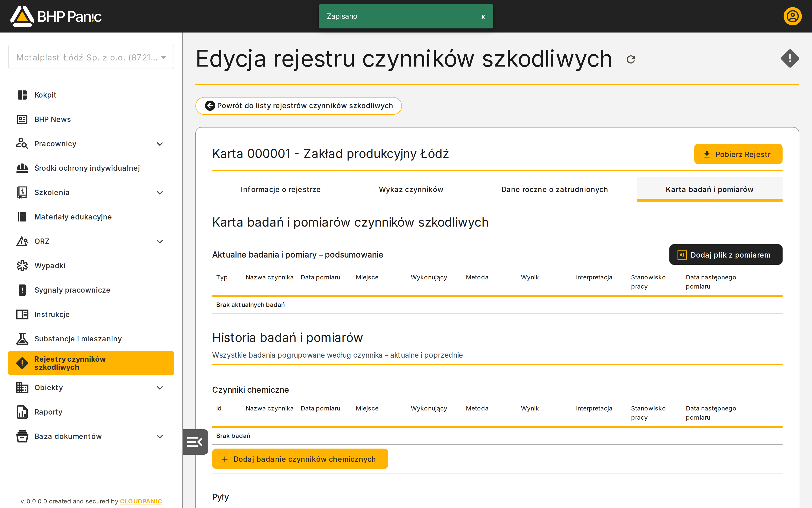Click the Pracownicy people search icon
This screenshot has height=508, width=812.
point(22,144)
